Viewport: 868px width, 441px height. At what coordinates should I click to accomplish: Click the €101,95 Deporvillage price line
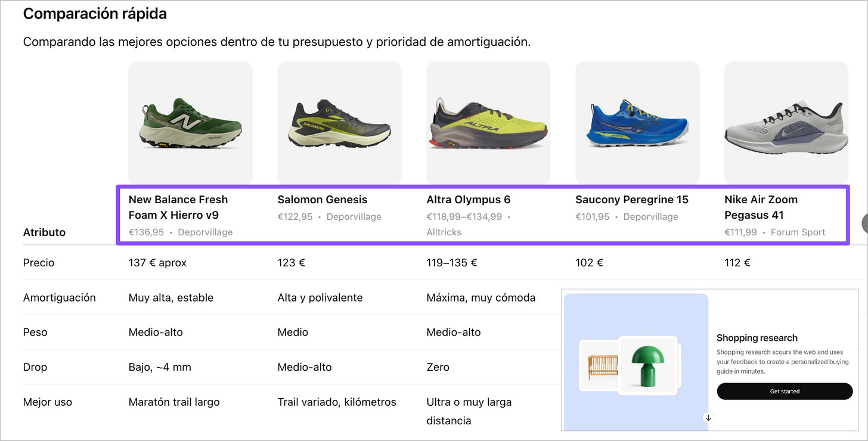(x=627, y=217)
